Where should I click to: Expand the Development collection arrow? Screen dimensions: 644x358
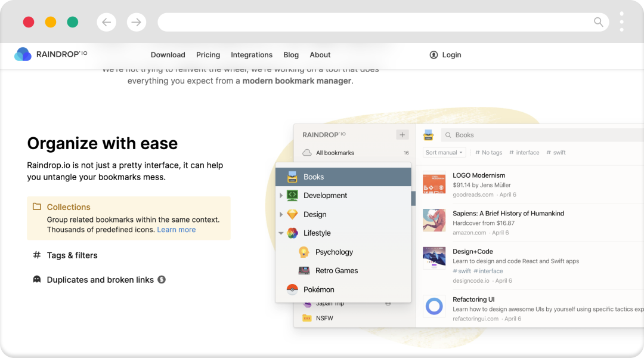tap(281, 196)
